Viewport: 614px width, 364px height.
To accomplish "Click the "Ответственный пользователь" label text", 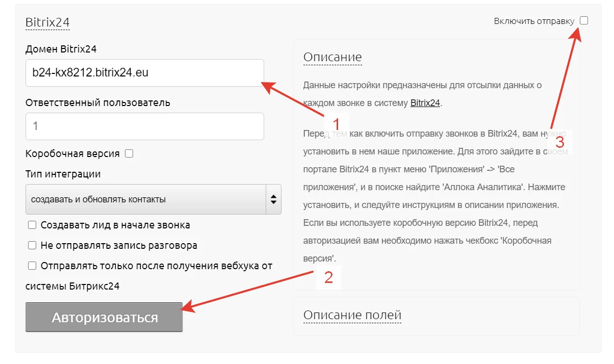I will (x=98, y=102).
